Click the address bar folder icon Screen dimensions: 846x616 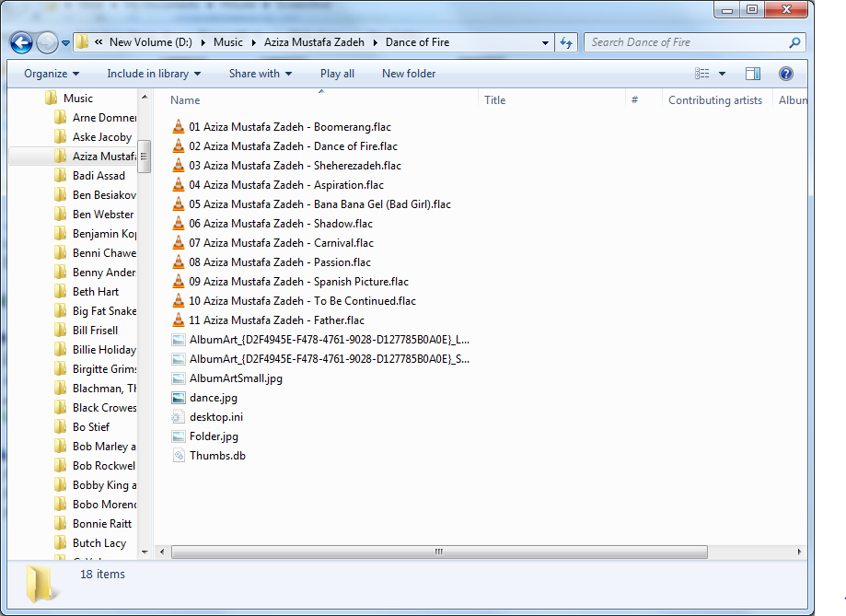[82, 42]
